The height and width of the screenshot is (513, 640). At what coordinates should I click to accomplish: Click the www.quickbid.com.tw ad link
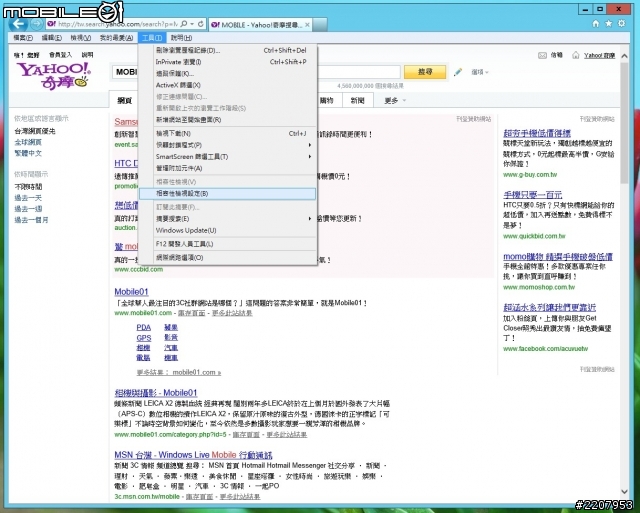tap(534, 236)
